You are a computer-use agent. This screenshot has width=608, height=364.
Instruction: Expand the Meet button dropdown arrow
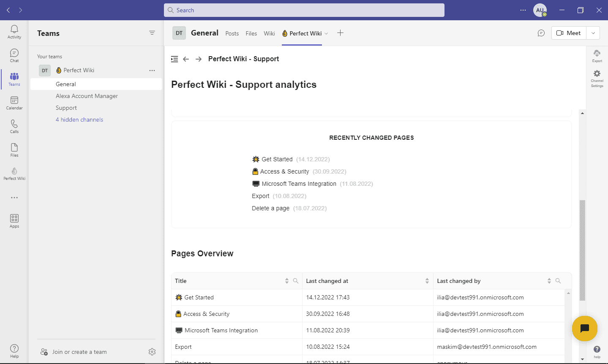pos(593,33)
